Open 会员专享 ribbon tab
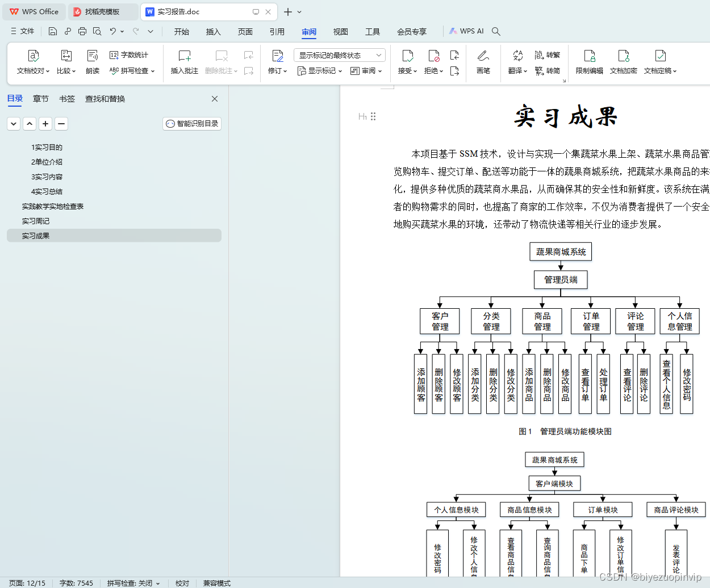 click(x=412, y=32)
